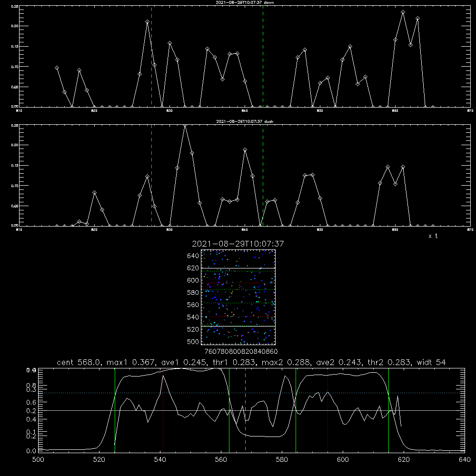Click the bottom plot x-axis label 520
This screenshot has height=476, width=476.
[x=99, y=460]
